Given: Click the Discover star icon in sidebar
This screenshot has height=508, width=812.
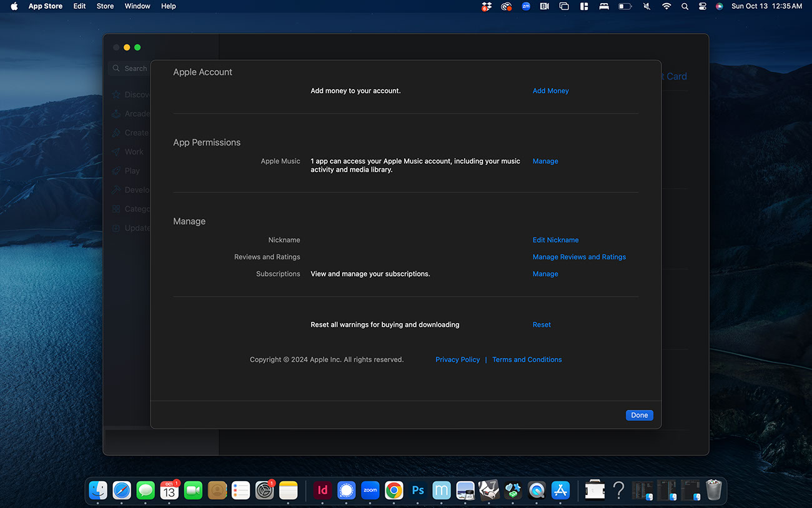Looking at the screenshot, I should tap(116, 95).
